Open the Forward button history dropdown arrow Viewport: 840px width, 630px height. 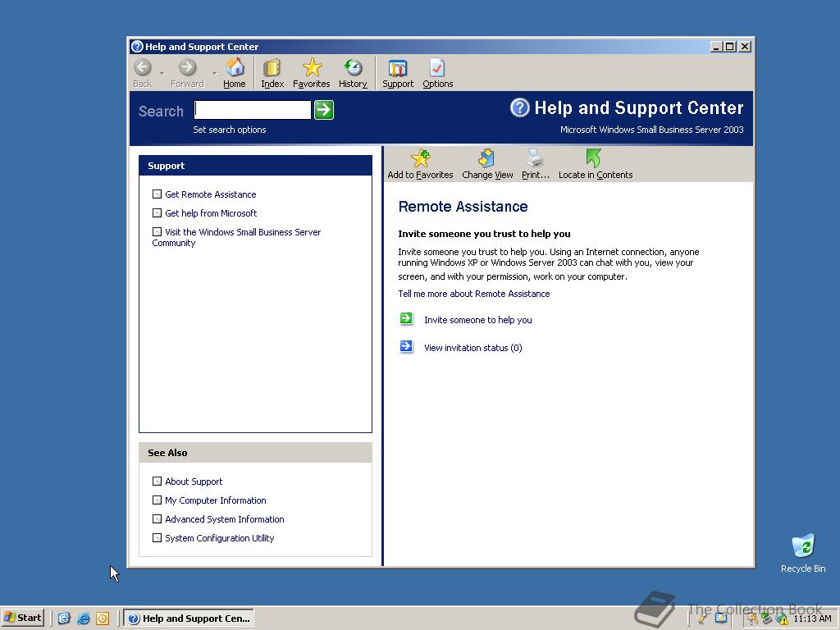214,73
